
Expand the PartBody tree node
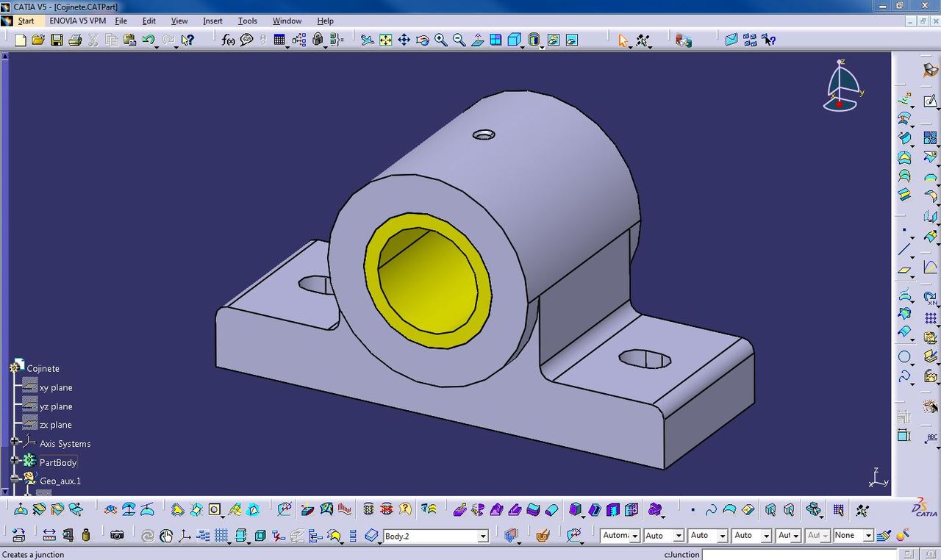(15, 460)
